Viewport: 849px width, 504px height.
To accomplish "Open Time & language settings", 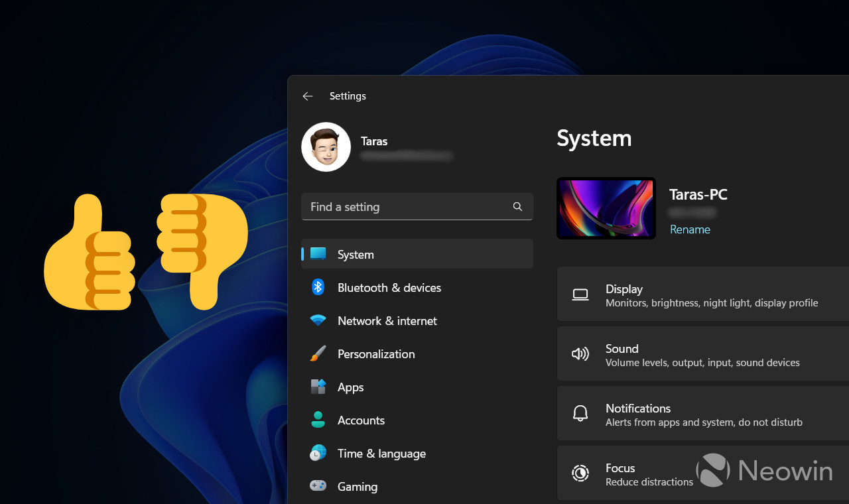I will point(417,453).
